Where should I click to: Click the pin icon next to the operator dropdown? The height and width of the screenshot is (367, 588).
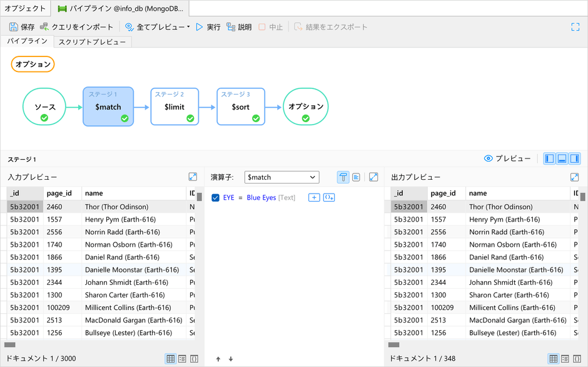click(343, 177)
